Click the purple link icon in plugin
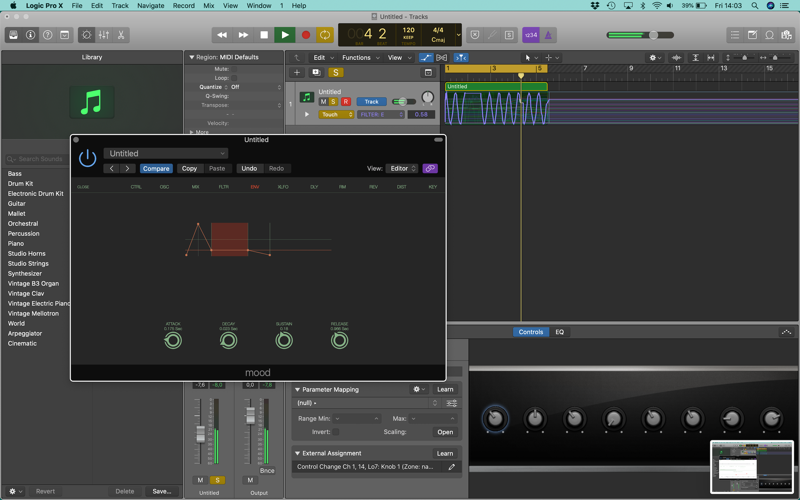Screen dimensions: 800x500 pyautogui.click(x=430, y=168)
